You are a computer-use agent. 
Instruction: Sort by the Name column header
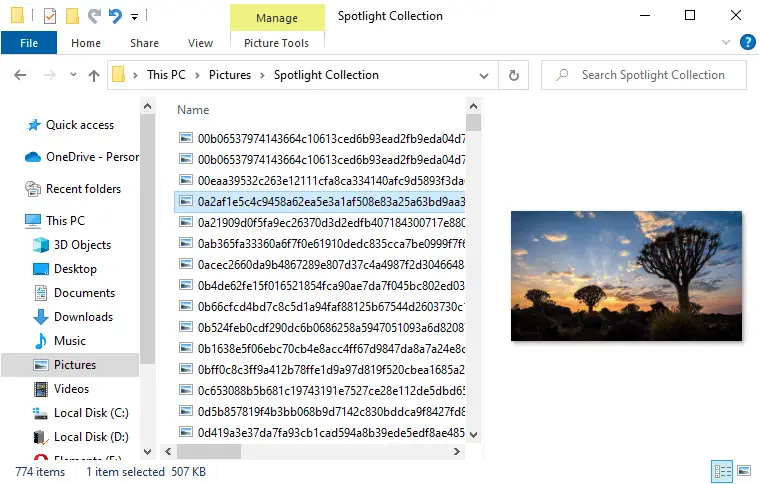tap(193, 110)
